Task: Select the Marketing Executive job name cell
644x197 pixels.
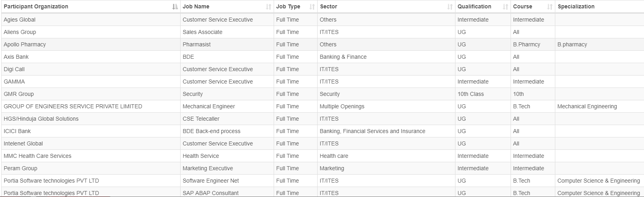Action: click(208, 168)
